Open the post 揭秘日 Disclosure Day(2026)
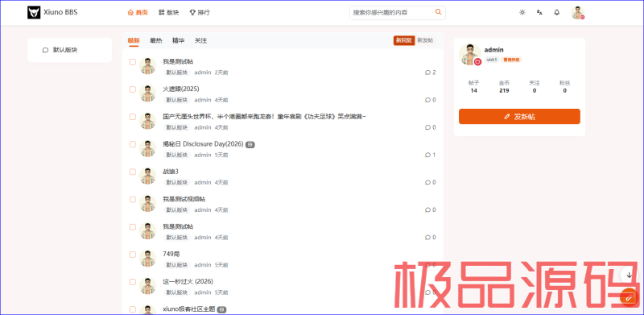This screenshot has width=644, height=315. pyautogui.click(x=204, y=144)
